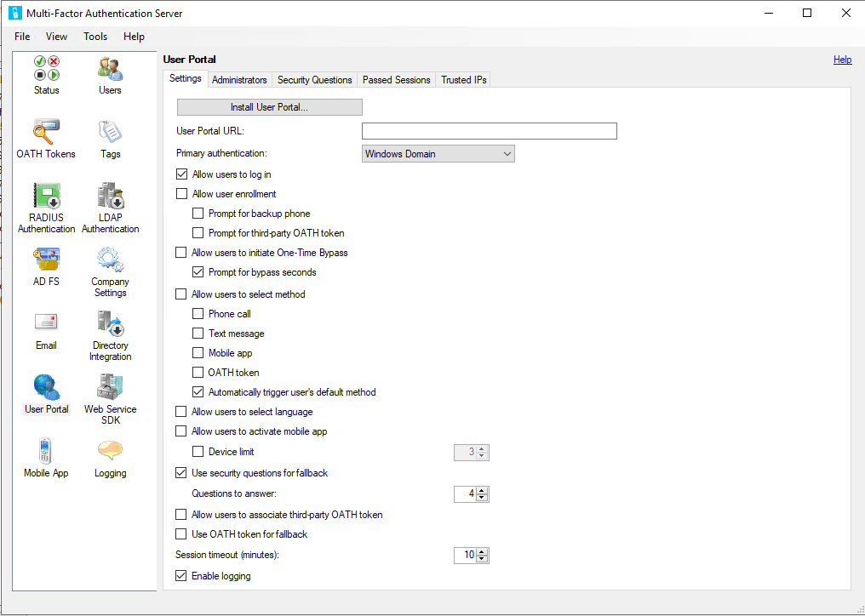This screenshot has width=865, height=616.
Task: Open the Status section icon
Action: pyautogui.click(x=46, y=68)
